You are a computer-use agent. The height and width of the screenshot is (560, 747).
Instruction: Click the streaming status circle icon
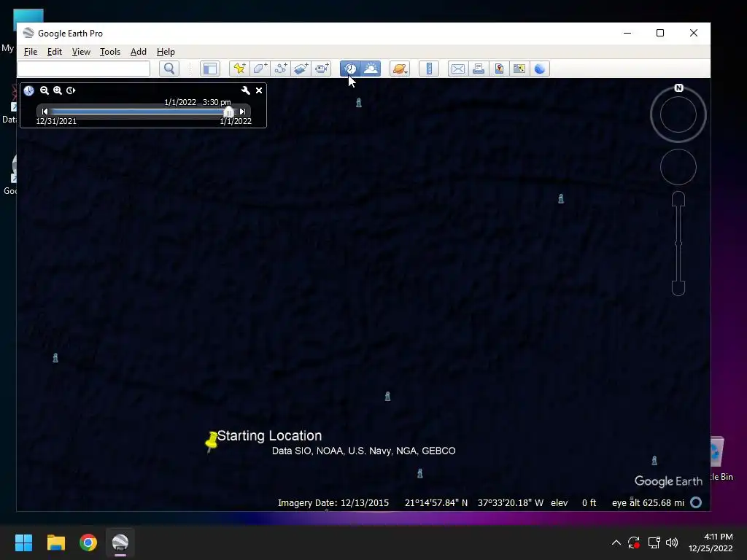[696, 502]
